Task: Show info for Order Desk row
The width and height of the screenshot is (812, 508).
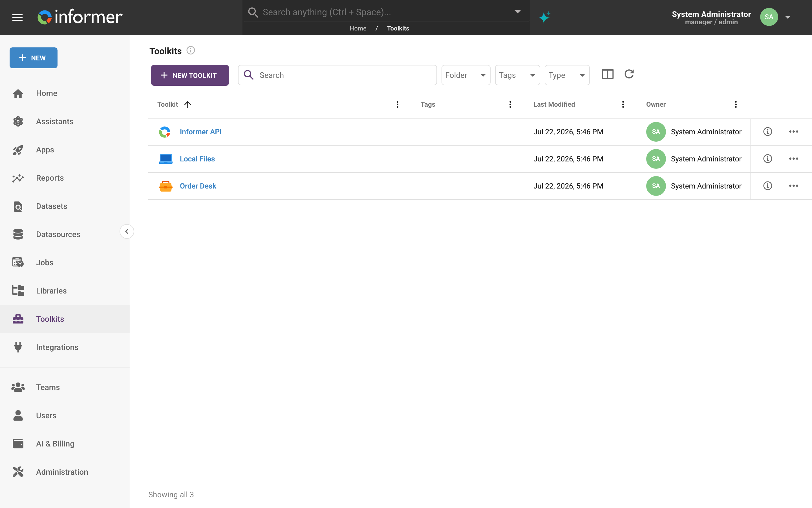Action: click(767, 186)
